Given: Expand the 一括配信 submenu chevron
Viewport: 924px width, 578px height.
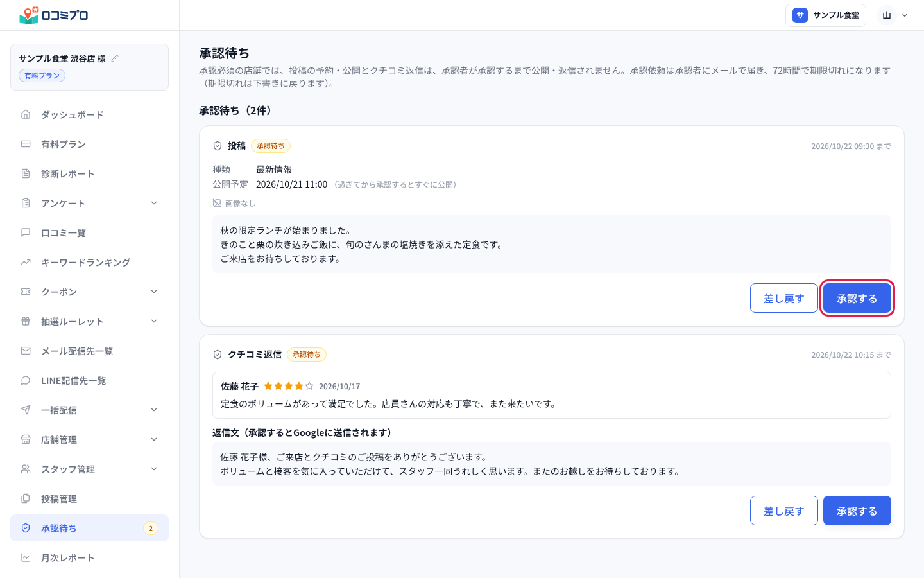Looking at the screenshot, I should point(154,410).
